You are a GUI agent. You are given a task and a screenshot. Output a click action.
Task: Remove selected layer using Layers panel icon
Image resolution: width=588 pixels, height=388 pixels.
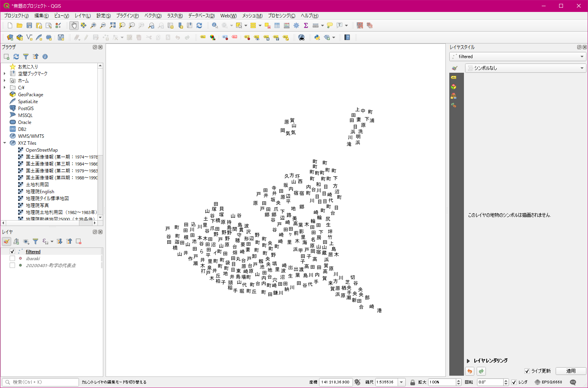click(x=79, y=241)
